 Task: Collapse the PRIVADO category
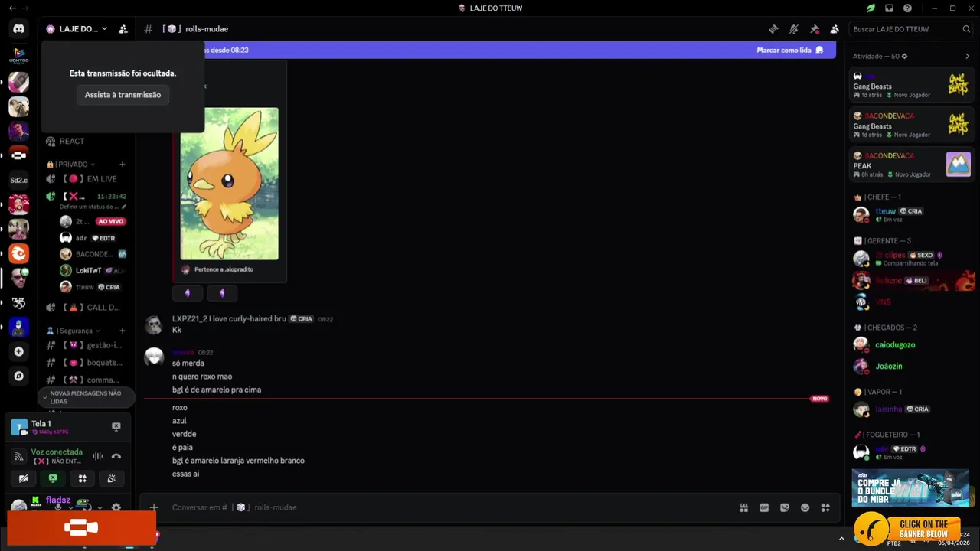(x=71, y=165)
